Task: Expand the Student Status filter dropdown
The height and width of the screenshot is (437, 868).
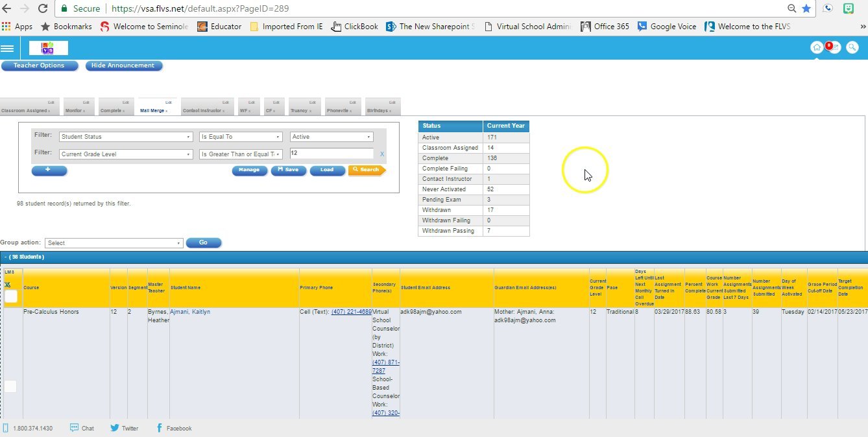Action: click(126, 137)
